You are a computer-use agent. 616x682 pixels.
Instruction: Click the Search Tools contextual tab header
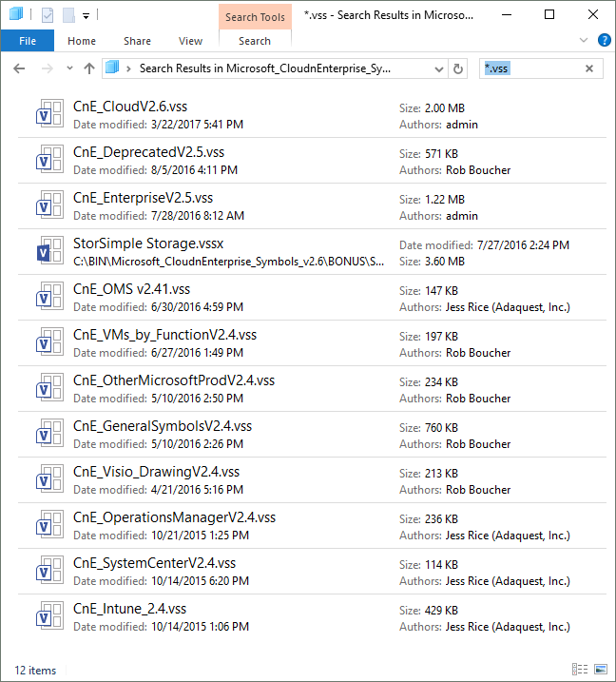[255, 17]
